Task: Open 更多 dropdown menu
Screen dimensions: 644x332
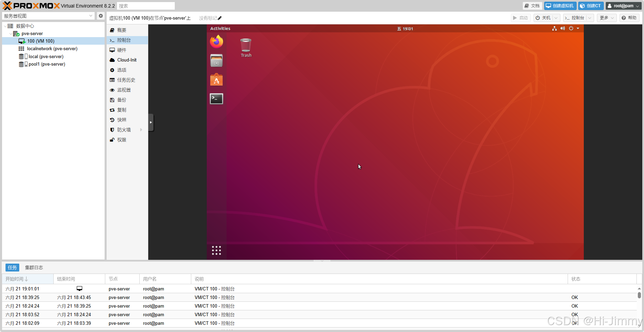Action: (x=607, y=18)
